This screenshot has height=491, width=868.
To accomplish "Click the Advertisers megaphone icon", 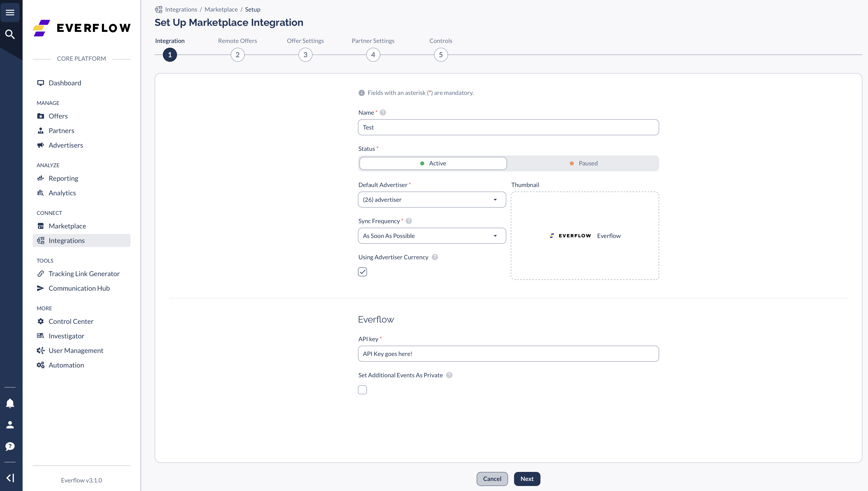I will (40, 145).
